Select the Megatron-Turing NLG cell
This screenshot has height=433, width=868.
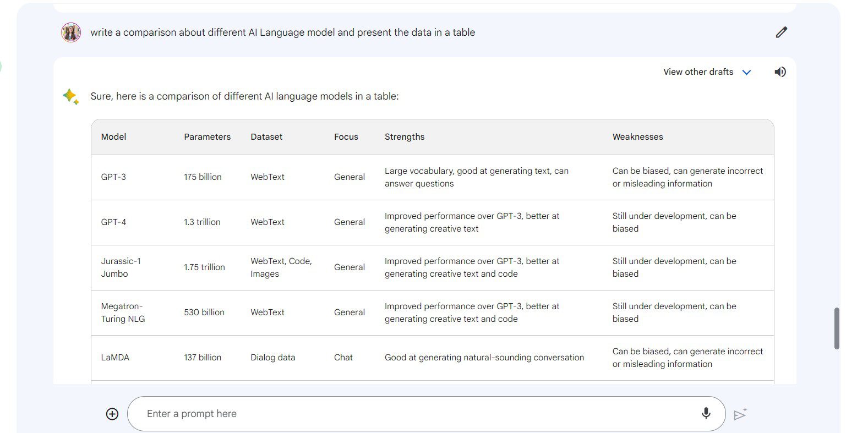[x=123, y=313]
